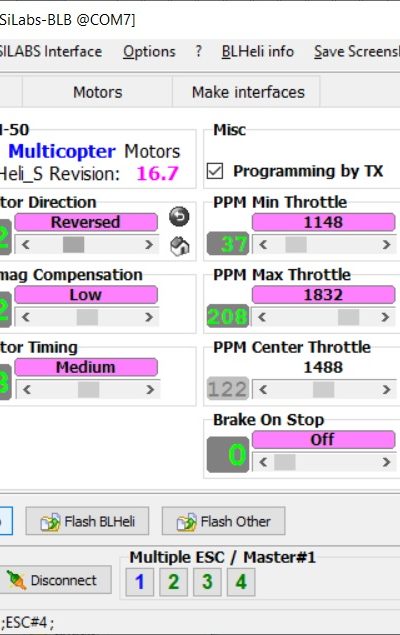Viewport: 400px width, 635px height.
Task: Click the house default icon under undo
Action: [x=179, y=246]
